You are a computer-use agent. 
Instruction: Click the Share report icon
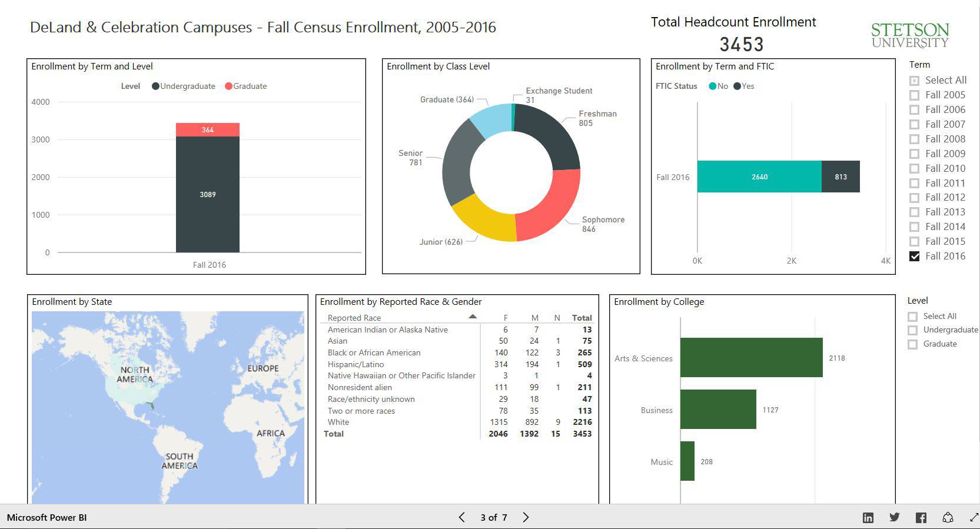pyautogui.click(x=948, y=518)
